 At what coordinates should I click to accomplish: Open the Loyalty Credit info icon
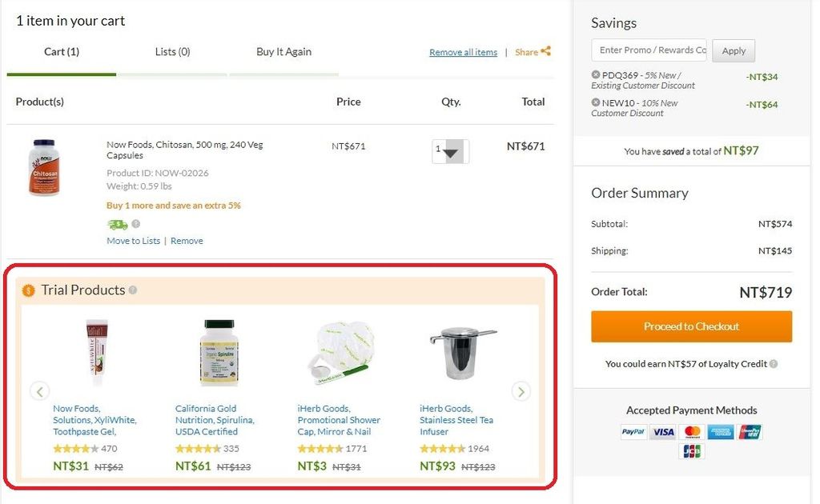click(x=772, y=363)
